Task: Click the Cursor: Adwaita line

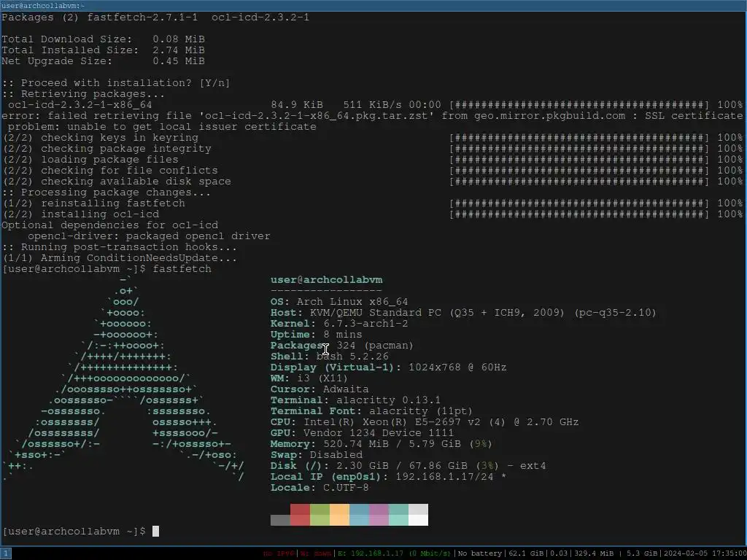Action: (x=320, y=389)
